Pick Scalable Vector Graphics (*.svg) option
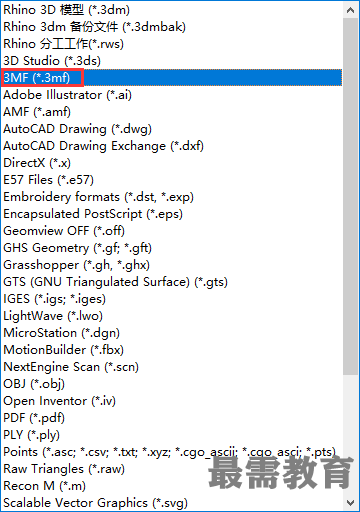 coord(172,503)
